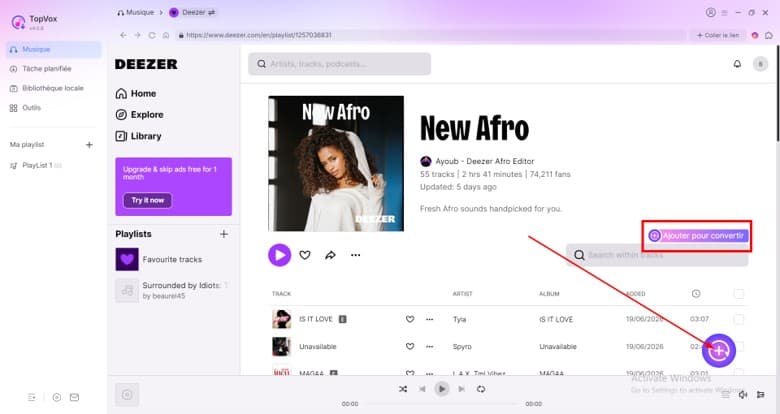Go back in the embedded browser
This screenshot has height=414, width=780.
click(x=123, y=35)
